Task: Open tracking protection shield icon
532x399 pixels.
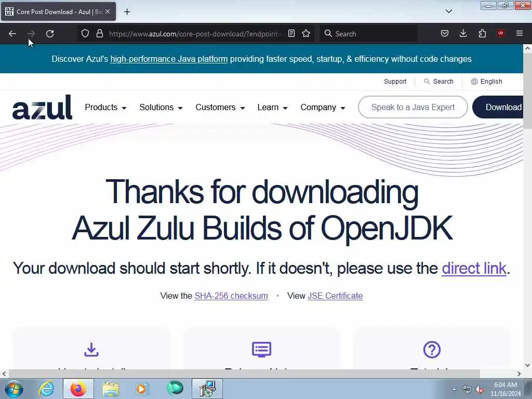Action: [85, 34]
